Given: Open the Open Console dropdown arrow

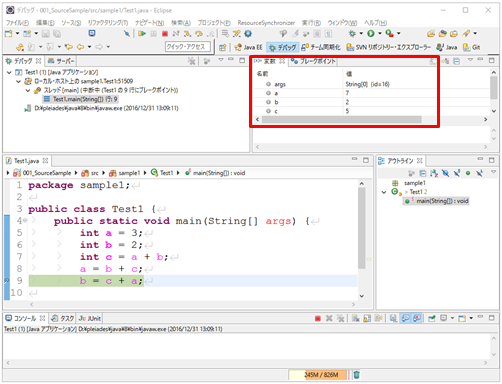Looking at the screenshot, I should coord(471,318).
